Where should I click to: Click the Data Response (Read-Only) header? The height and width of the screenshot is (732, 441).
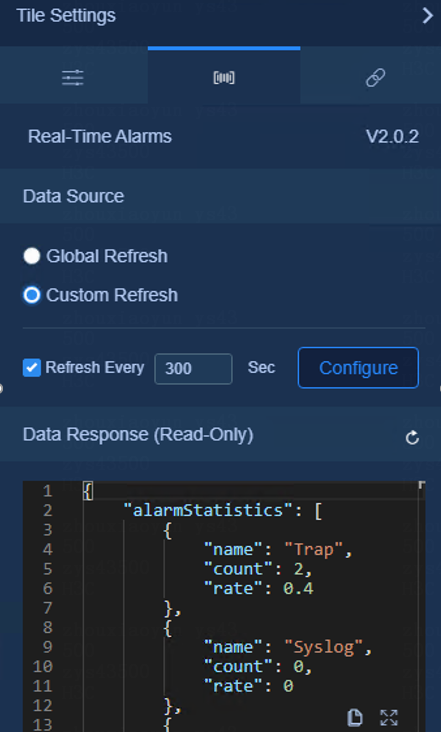(138, 435)
